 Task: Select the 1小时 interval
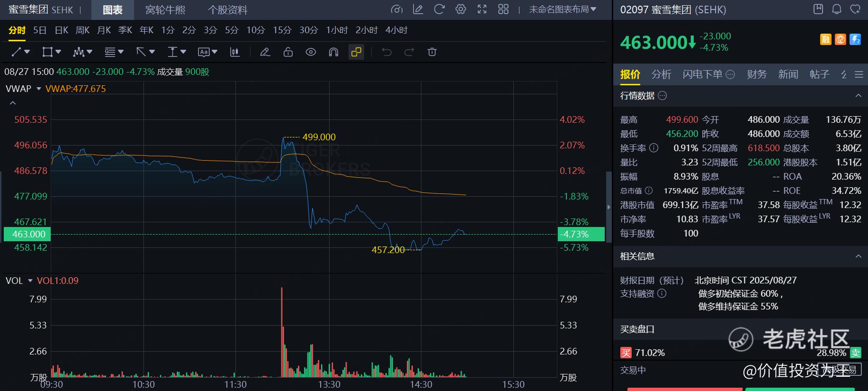point(337,30)
